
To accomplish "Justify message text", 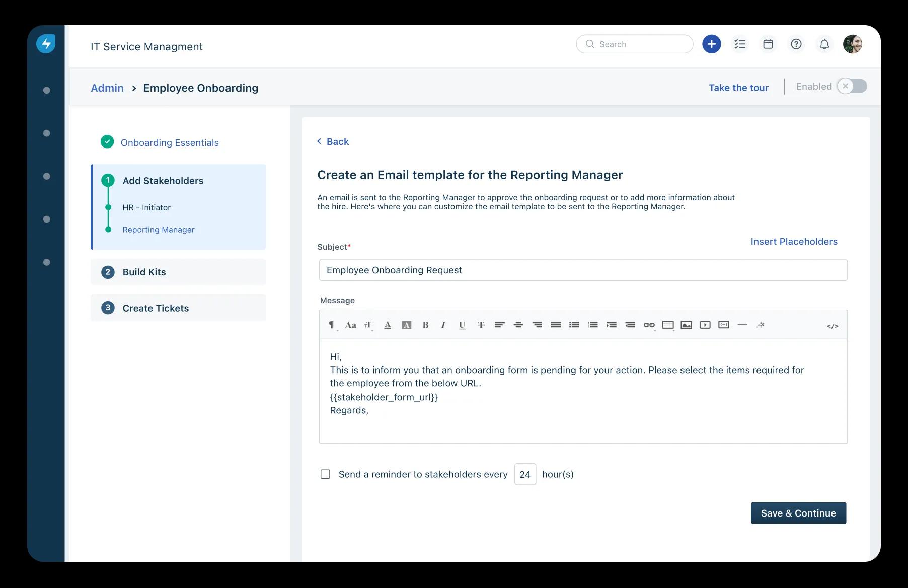I will coord(556,325).
